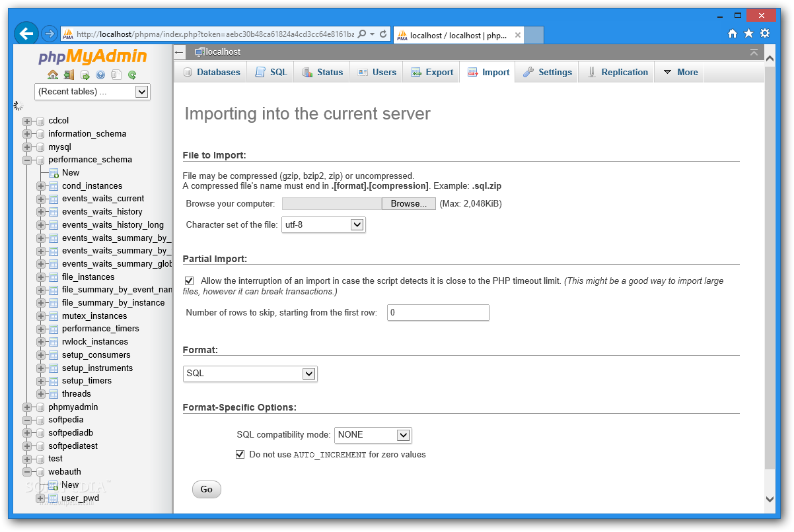Collapse the performance_schema database node
This screenshot has width=794, height=532.
(27, 160)
